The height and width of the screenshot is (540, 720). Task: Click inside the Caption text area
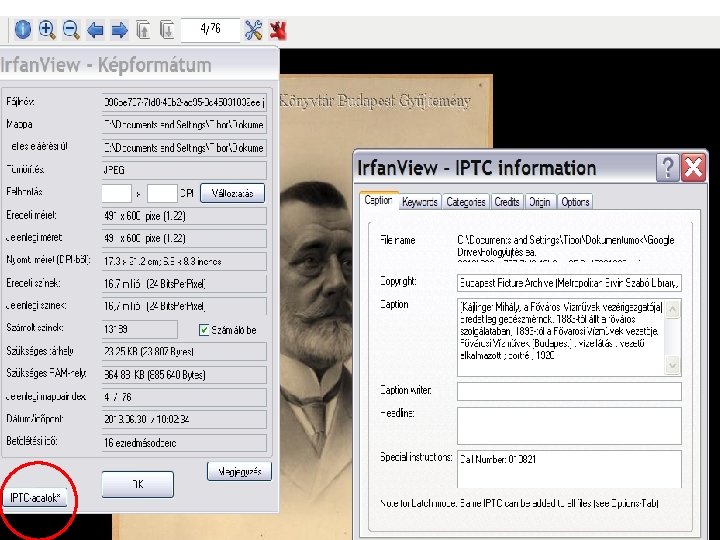click(x=560, y=337)
